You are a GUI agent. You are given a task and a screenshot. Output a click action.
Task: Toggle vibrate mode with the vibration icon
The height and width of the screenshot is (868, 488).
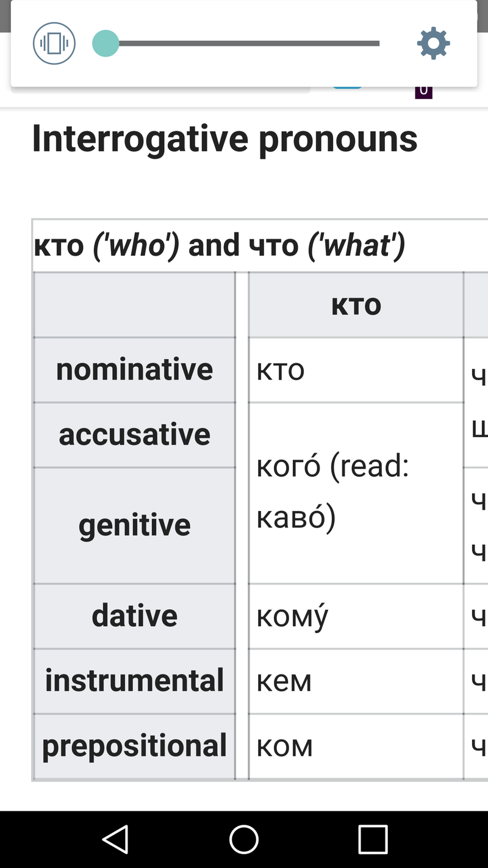pyautogui.click(x=54, y=43)
